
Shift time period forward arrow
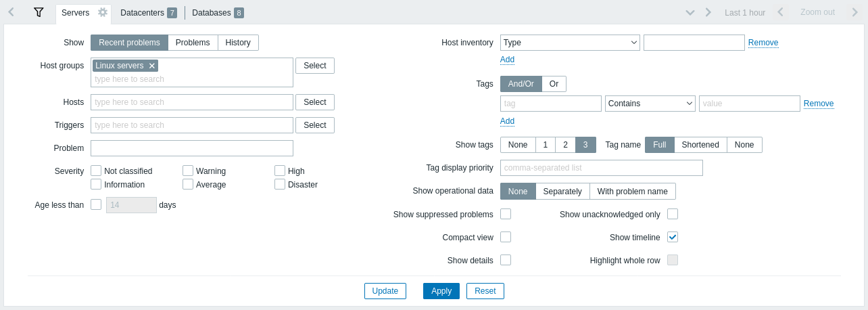[x=854, y=12]
